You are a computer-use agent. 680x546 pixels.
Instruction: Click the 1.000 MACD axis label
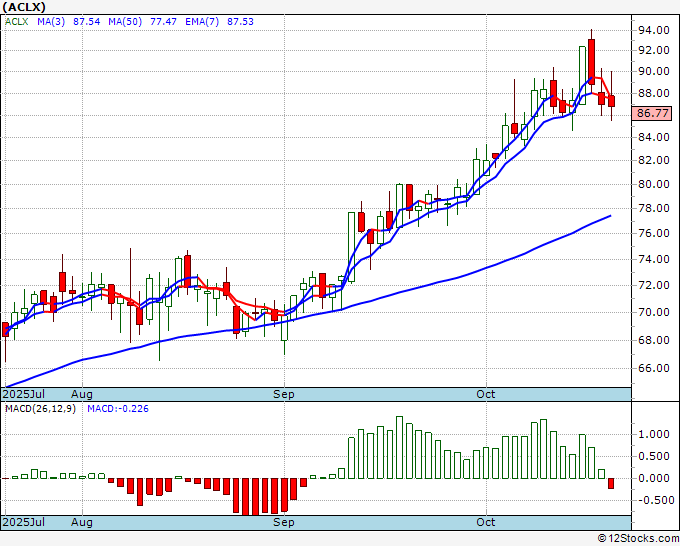655,435
